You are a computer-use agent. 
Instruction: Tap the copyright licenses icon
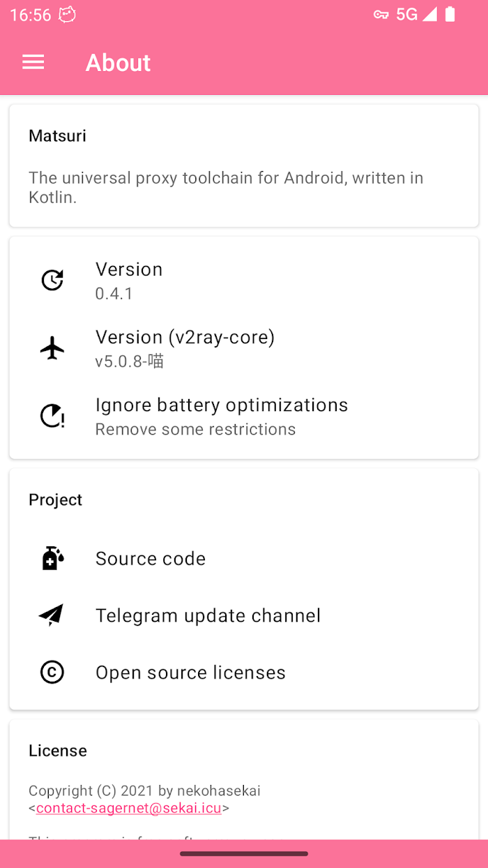[x=52, y=673]
